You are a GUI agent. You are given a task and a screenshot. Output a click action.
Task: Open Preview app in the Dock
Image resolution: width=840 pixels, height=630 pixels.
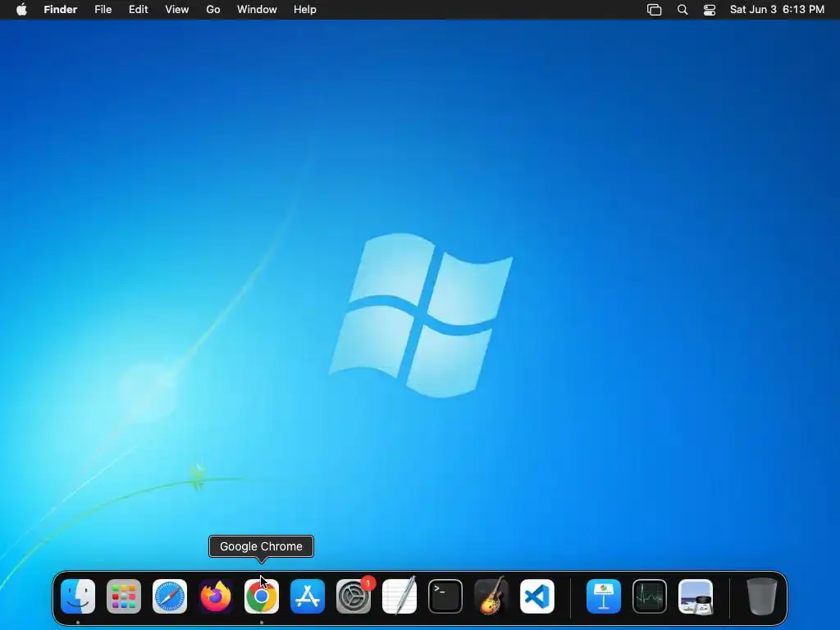point(696,596)
